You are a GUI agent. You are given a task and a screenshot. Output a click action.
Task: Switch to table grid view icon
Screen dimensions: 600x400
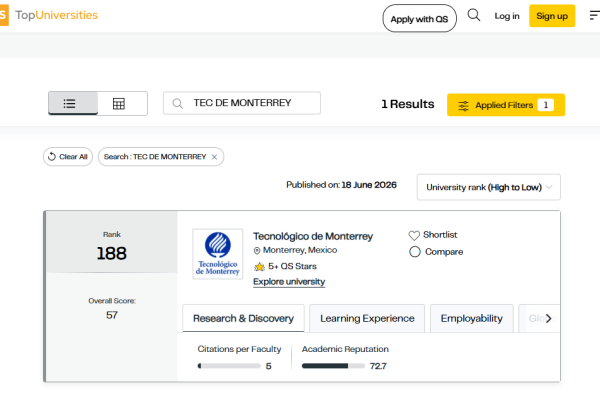pyautogui.click(x=119, y=103)
